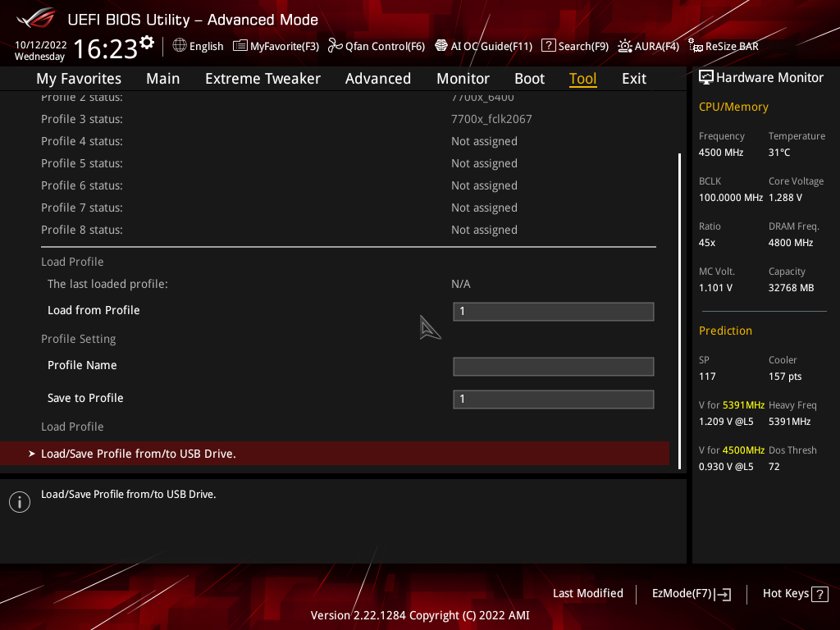Click the 100.0000 MHz BCLK value
The image size is (840, 630).
(731, 198)
